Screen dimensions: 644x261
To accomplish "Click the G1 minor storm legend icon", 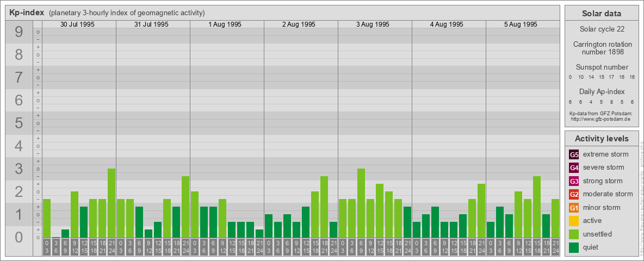I will click(x=574, y=208).
